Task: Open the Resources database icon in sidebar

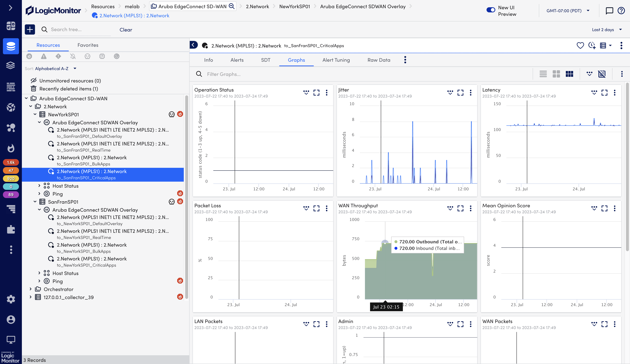Action: pos(11,46)
